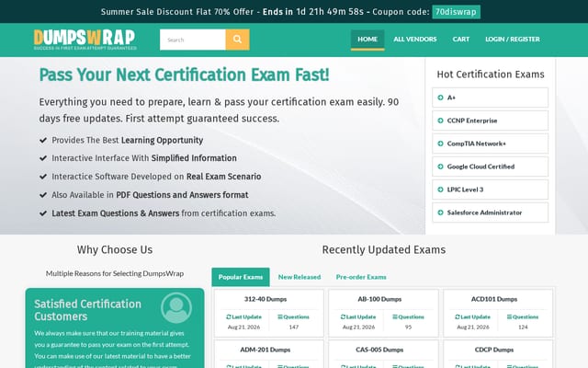Click the Satisfied Certification Customers heading

pyautogui.click(x=88, y=310)
